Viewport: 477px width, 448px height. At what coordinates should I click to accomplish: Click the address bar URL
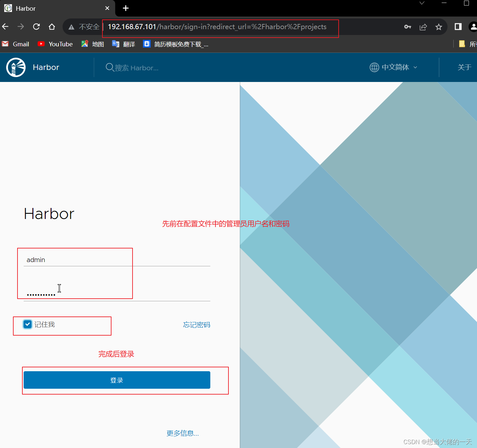coord(217,27)
